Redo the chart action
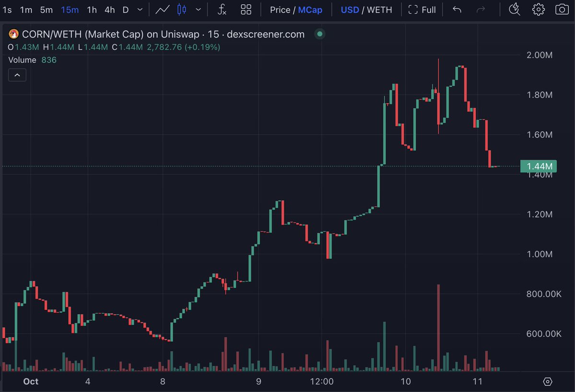Image resolution: width=575 pixels, height=392 pixels. tap(482, 10)
